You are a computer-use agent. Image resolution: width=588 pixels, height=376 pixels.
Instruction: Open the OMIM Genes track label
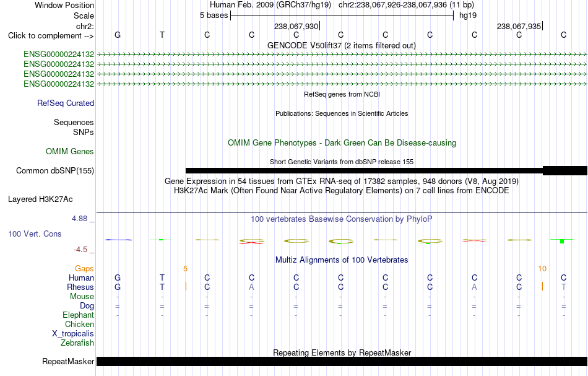(x=70, y=151)
